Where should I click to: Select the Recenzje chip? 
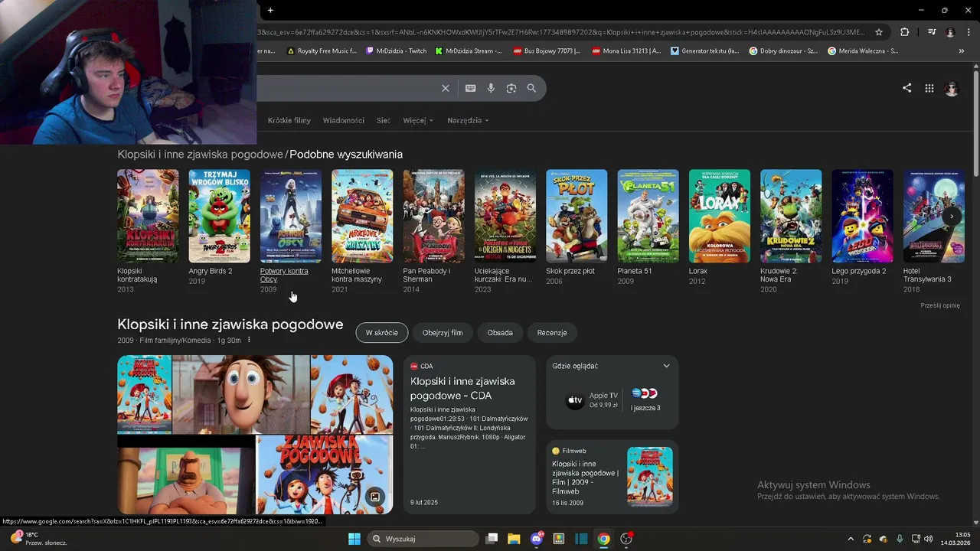[552, 333]
